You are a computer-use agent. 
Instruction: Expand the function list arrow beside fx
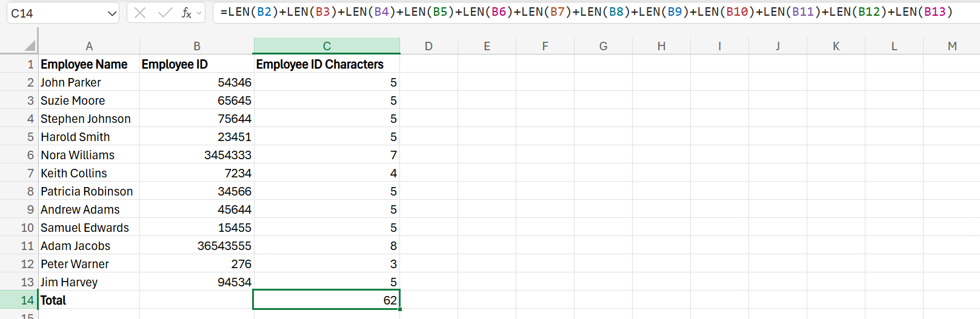pyautogui.click(x=199, y=13)
